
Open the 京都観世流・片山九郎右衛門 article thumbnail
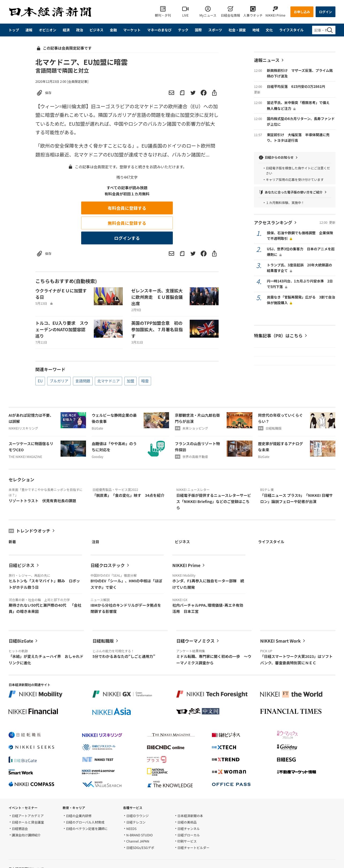point(240,420)
